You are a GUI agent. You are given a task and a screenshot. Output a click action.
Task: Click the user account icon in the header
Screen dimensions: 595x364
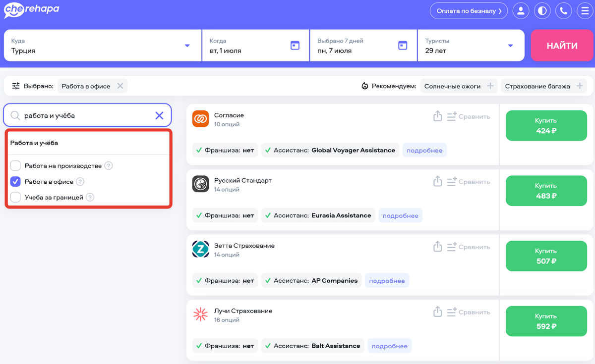point(521,10)
